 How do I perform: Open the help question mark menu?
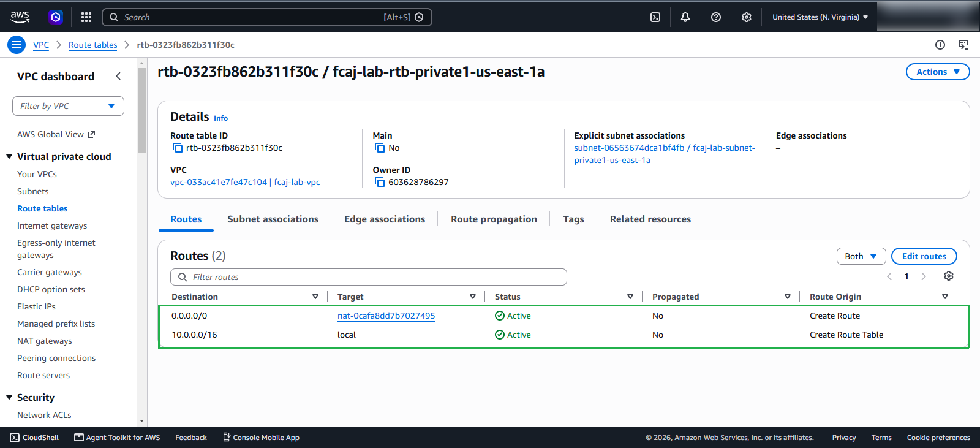pyautogui.click(x=716, y=17)
